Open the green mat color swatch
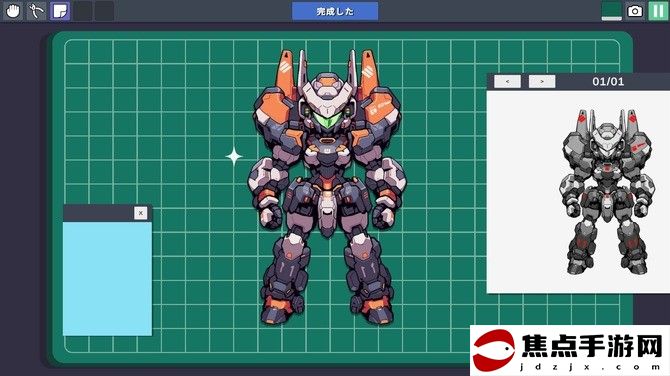Image resolution: width=670 pixels, height=376 pixels. coord(611,11)
